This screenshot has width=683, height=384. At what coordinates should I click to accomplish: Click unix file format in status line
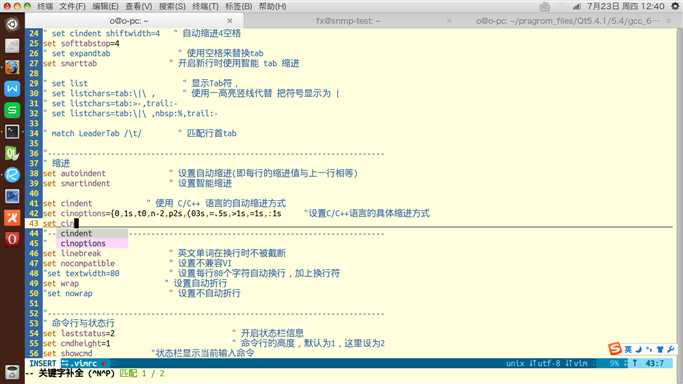pyautogui.click(x=515, y=363)
